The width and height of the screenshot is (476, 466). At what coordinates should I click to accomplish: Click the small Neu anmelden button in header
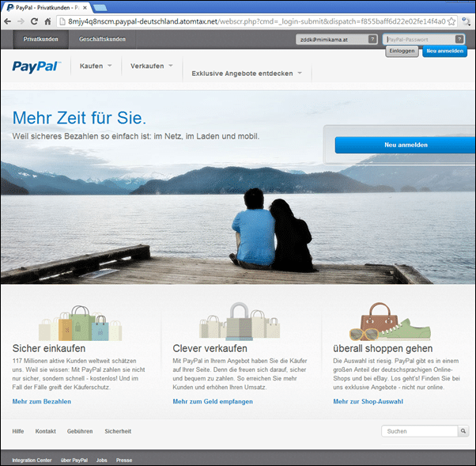444,51
